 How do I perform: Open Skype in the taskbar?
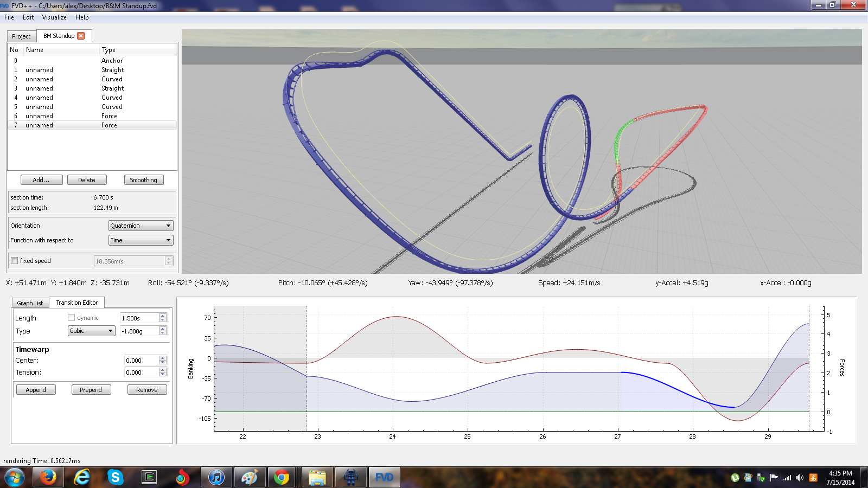click(x=115, y=477)
